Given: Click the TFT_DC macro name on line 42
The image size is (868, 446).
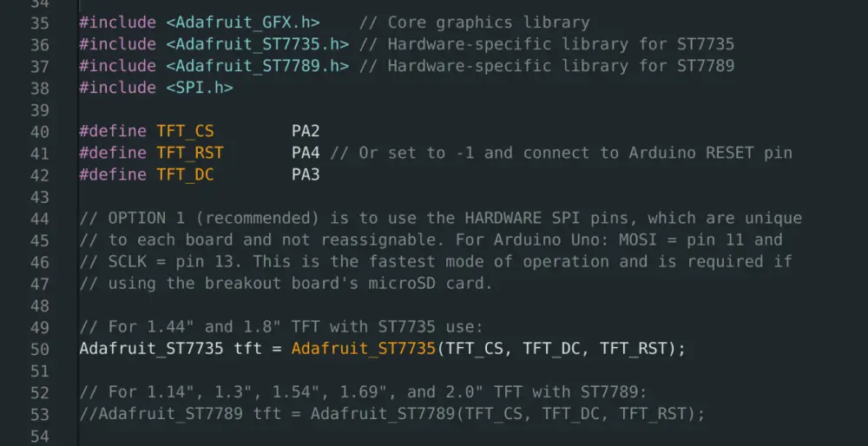Looking at the screenshot, I should (x=185, y=175).
